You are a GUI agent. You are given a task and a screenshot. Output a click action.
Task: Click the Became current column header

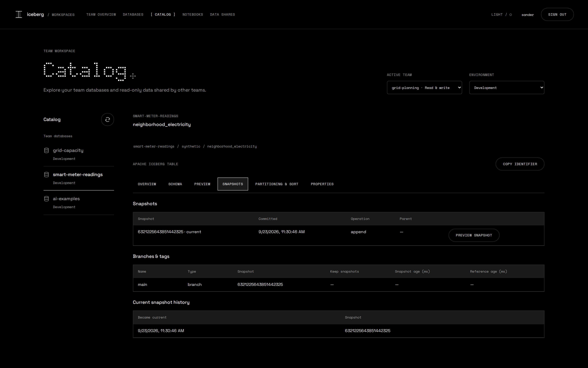(x=152, y=318)
